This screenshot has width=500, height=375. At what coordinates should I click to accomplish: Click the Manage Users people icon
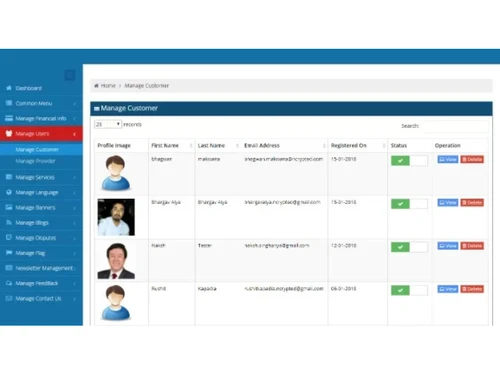pos(9,133)
